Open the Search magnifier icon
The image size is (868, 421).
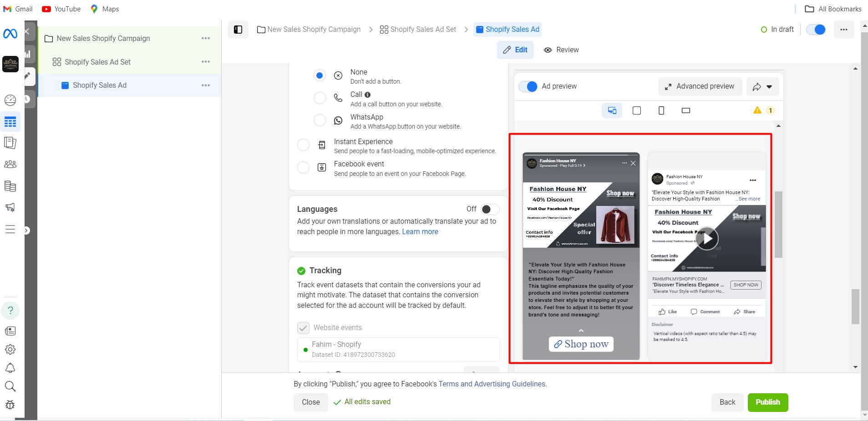10,386
